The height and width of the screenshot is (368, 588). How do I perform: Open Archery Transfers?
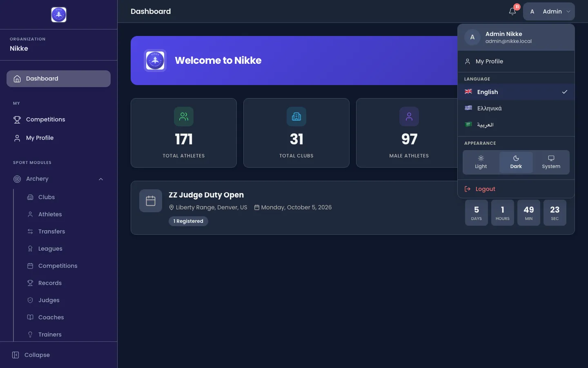coord(65,231)
